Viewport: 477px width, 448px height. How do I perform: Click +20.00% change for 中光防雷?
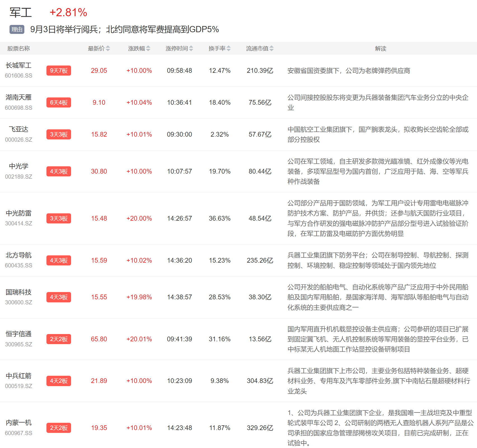(139, 218)
